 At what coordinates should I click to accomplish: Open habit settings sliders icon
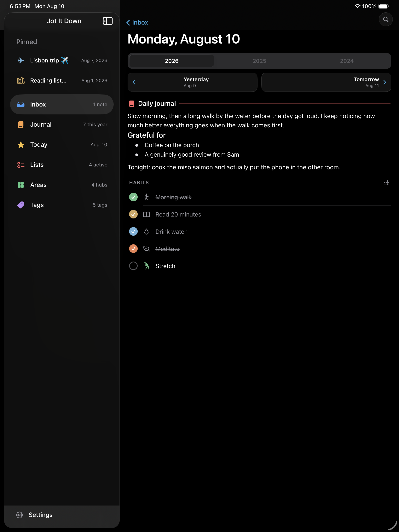pos(386,182)
